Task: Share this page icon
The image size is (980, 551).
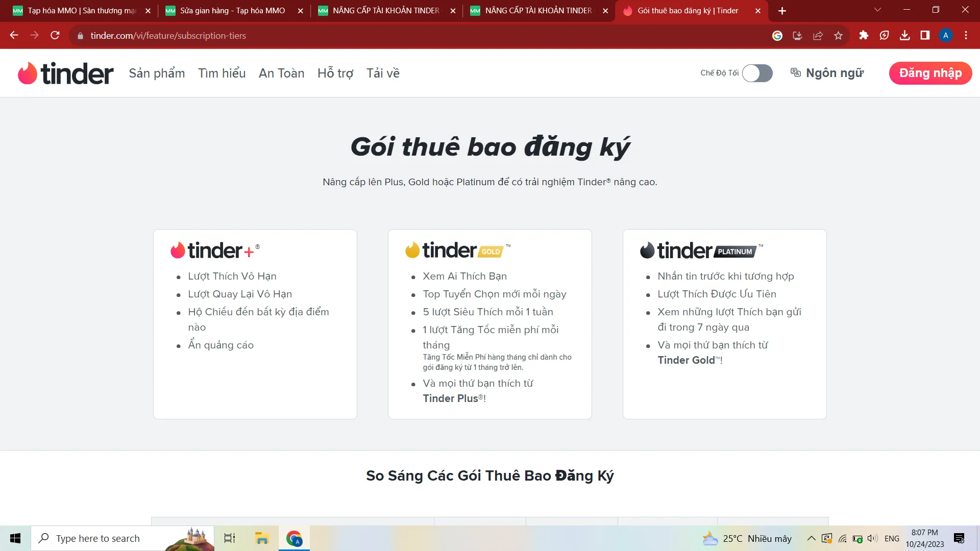Action: pyautogui.click(x=818, y=36)
